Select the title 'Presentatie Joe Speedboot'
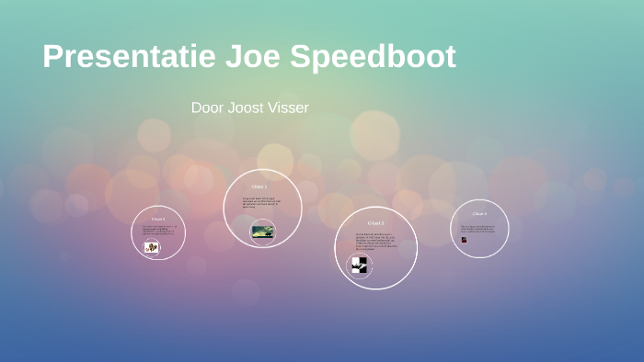The height and width of the screenshot is (362, 644). click(249, 57)
